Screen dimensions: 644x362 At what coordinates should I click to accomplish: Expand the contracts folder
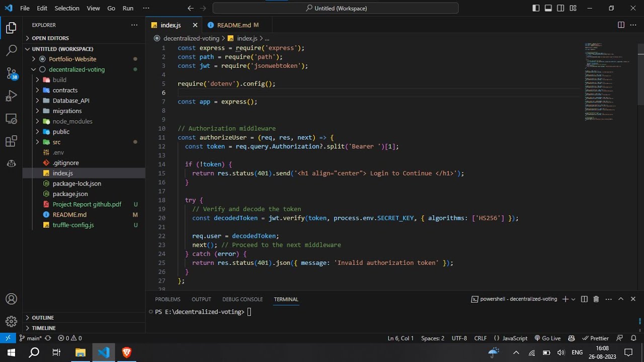pyautogui.click(x=65, y=90)
